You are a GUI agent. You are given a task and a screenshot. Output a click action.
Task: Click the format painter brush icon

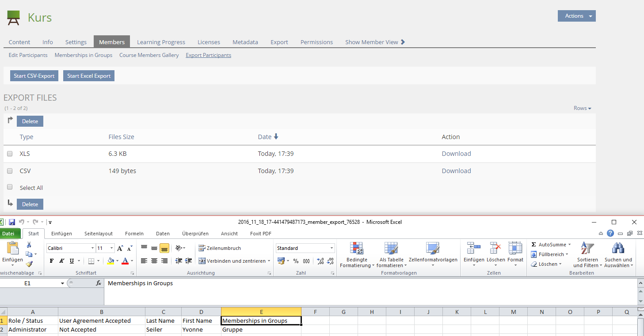pos(29,264)
